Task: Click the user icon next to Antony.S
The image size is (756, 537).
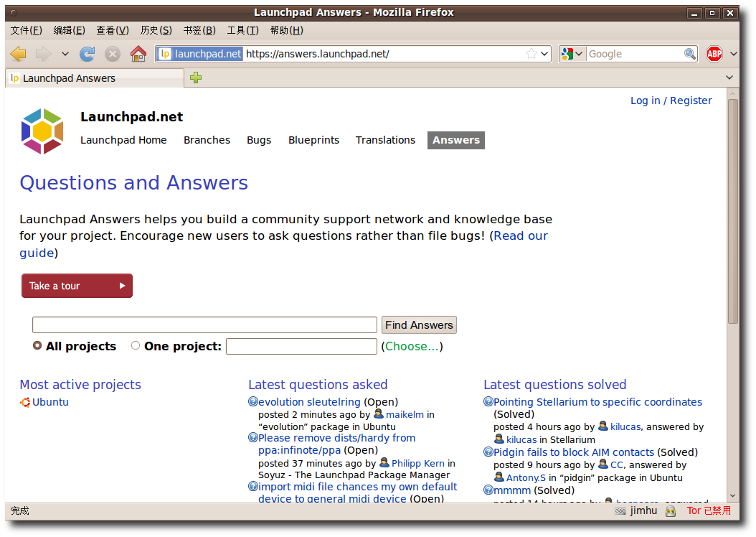Action: tap(499, 477)
